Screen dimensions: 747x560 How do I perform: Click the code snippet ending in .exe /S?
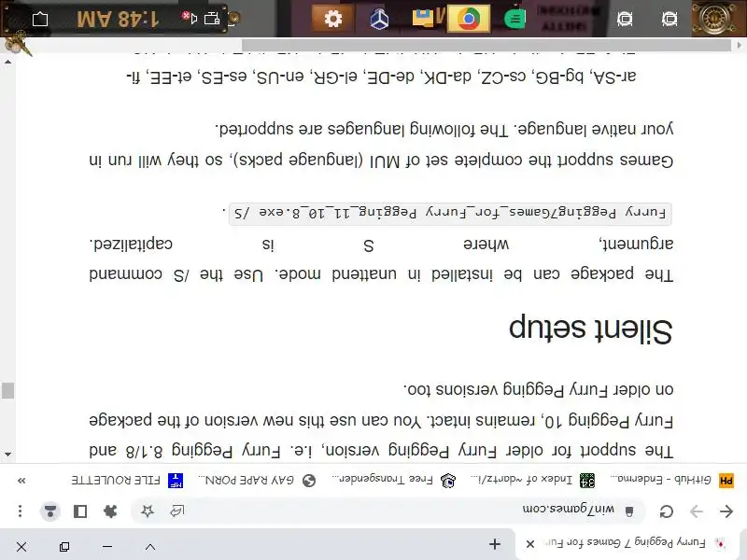(x=450, y=214)
